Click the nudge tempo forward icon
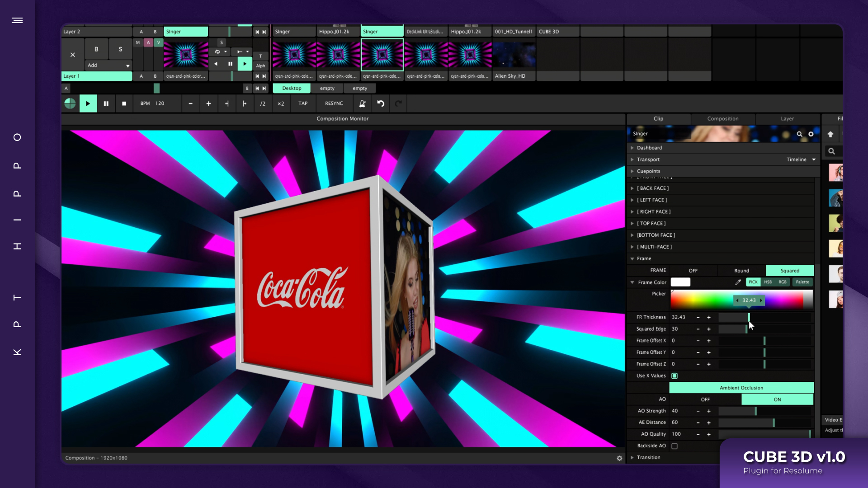The height and width of the screenshot is (488, 868). tap(245, 103)
